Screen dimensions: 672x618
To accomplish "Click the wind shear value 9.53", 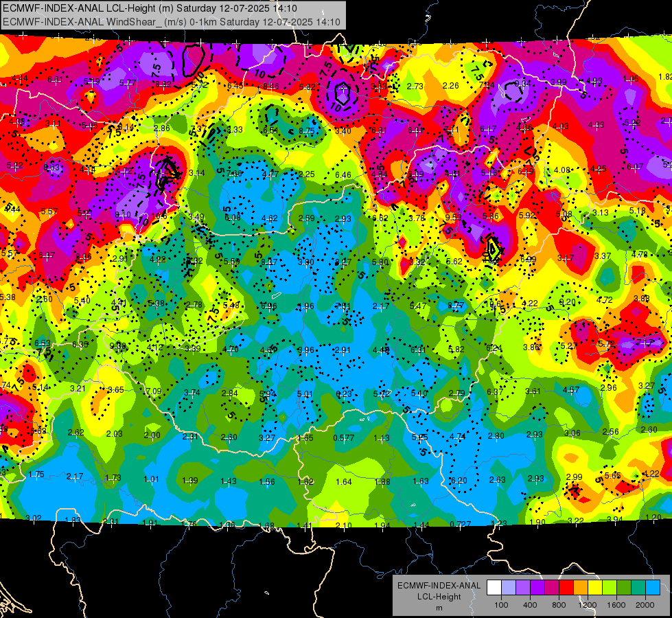I will pyautogui.click(x=454, y=217).
